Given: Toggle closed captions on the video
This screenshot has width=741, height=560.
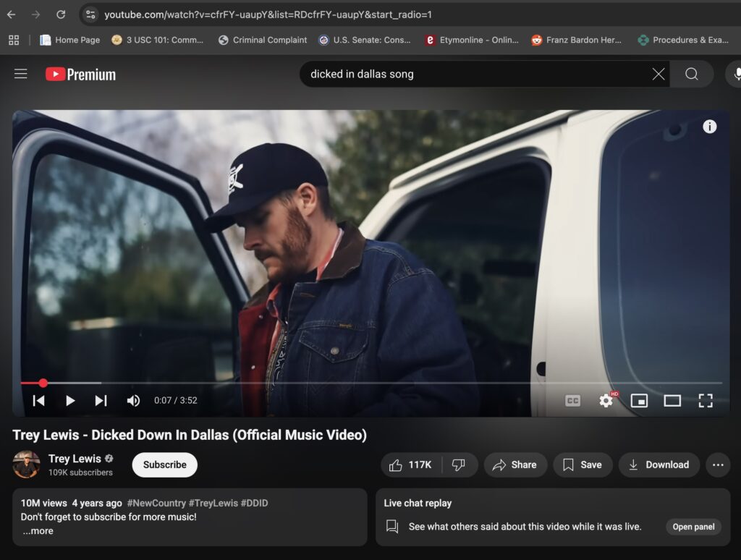Looking at the screenshot, I should 572,400.
